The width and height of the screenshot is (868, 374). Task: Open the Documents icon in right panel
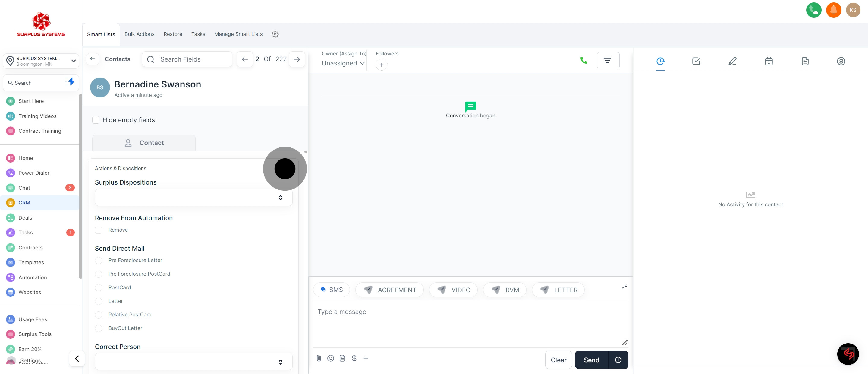805,61
